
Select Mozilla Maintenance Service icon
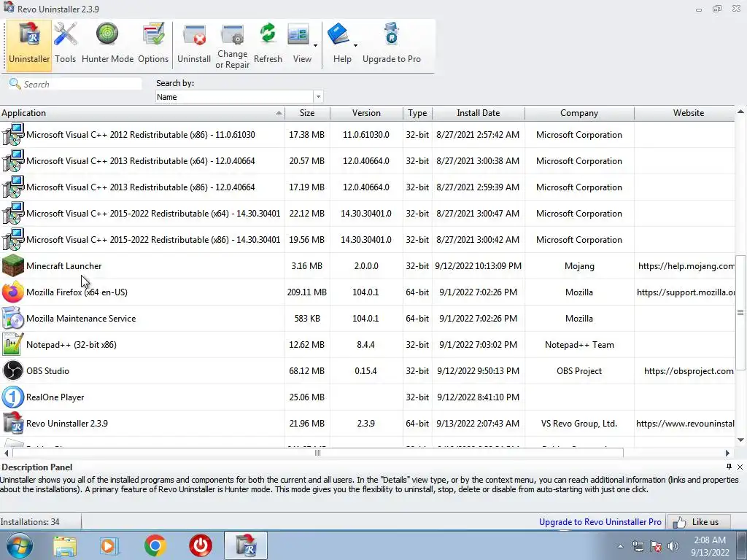point(13,318)
